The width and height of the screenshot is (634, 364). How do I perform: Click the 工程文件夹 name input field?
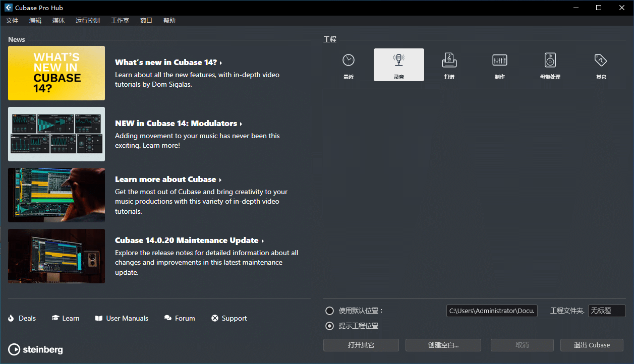[606, 311]
